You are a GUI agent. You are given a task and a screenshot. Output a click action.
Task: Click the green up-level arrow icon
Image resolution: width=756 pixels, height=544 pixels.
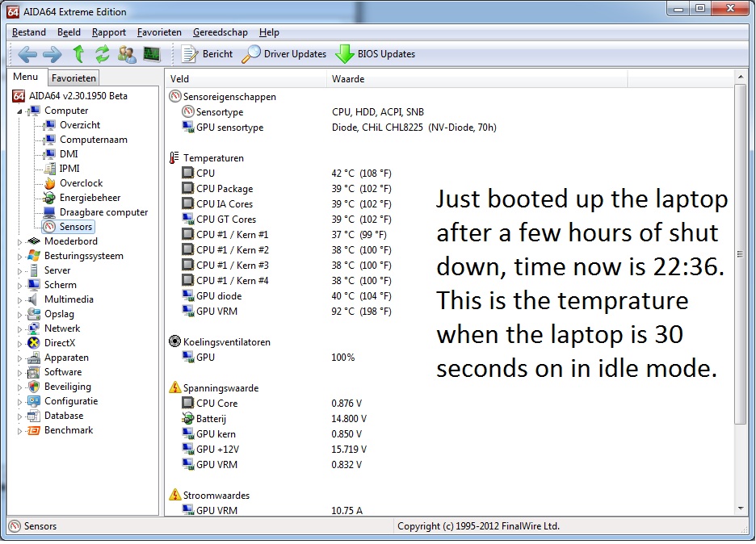78,53
